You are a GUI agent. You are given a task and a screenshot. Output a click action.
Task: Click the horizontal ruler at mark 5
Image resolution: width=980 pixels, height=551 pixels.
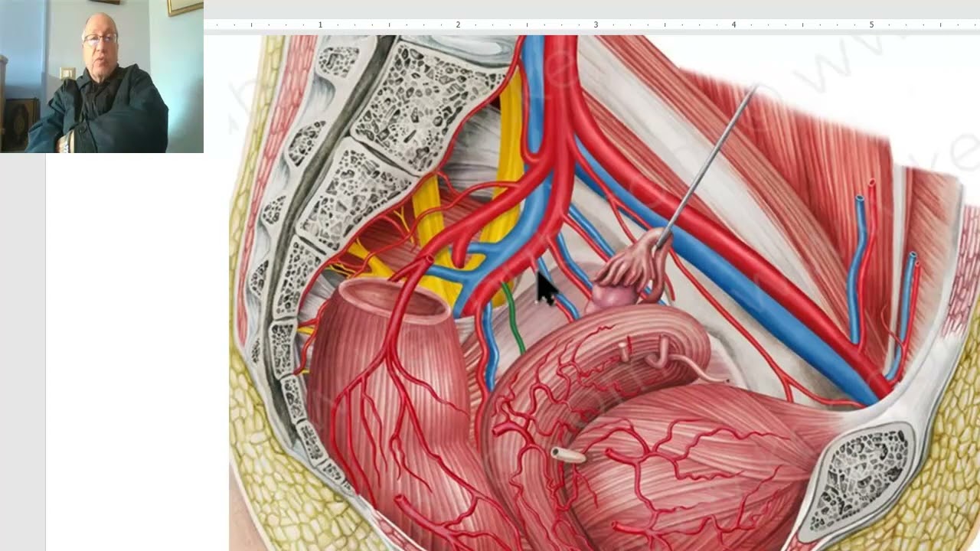tap(871, 25)
